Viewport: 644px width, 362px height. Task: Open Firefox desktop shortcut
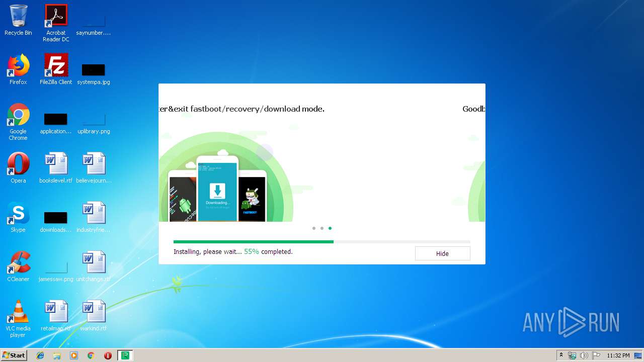click(18, 69)
